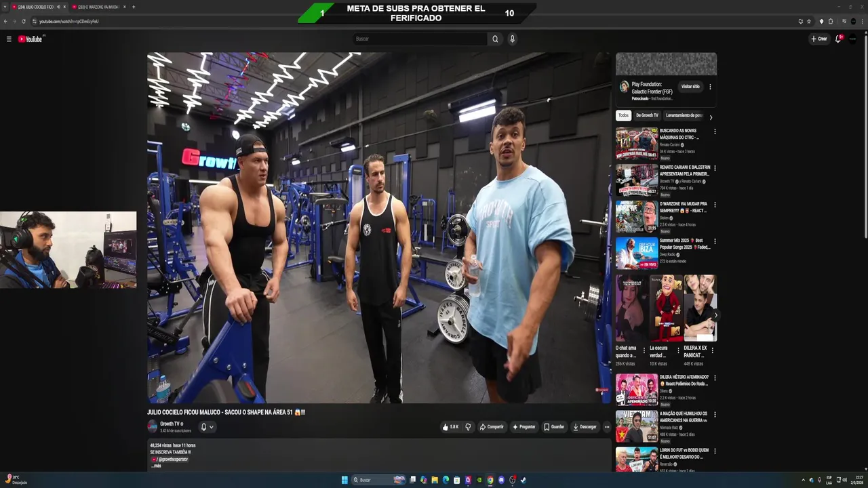Open options for BUSCANDO AS NOVAS MÁQUINAS

click(714, 131)
